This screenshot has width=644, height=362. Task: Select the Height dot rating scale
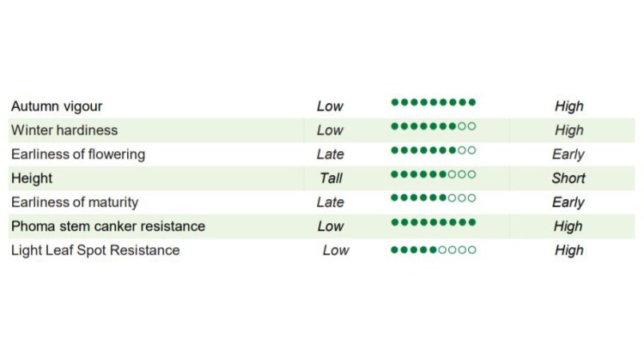click(433, 174)
